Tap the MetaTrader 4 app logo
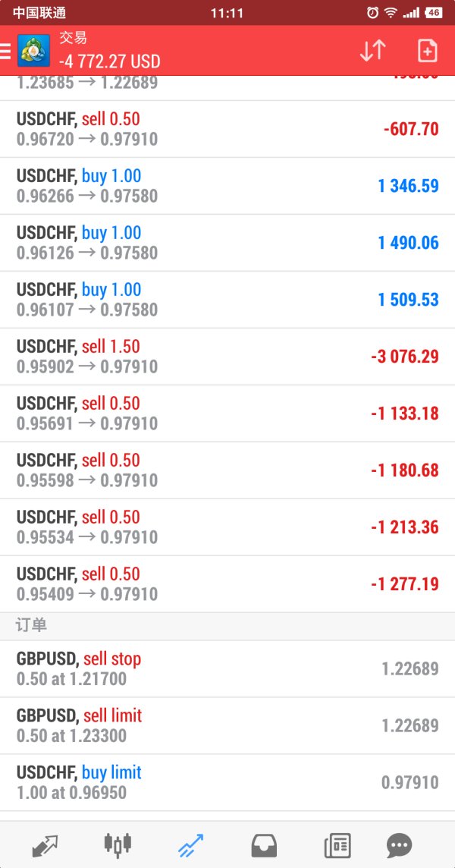455x868 pixels. (34, 50)
